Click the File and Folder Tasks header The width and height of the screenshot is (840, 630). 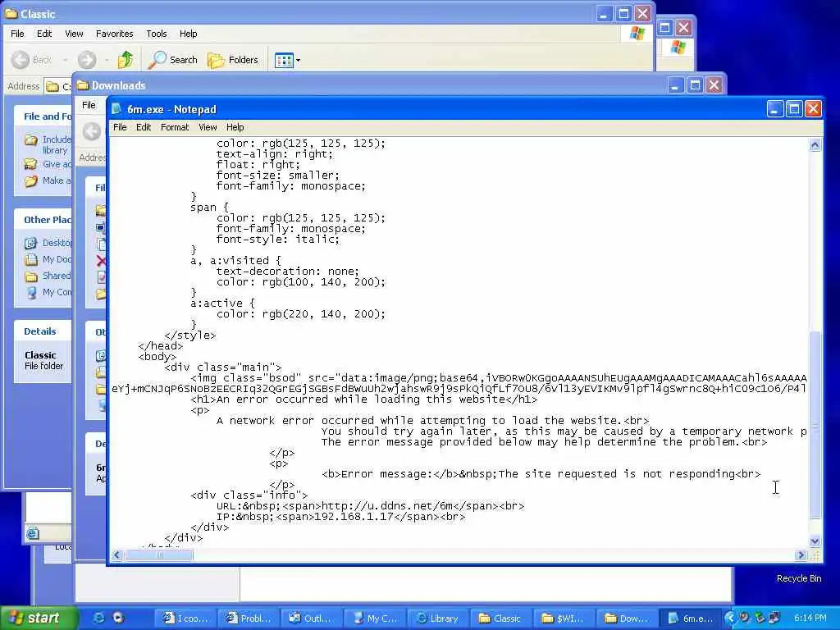43,116
